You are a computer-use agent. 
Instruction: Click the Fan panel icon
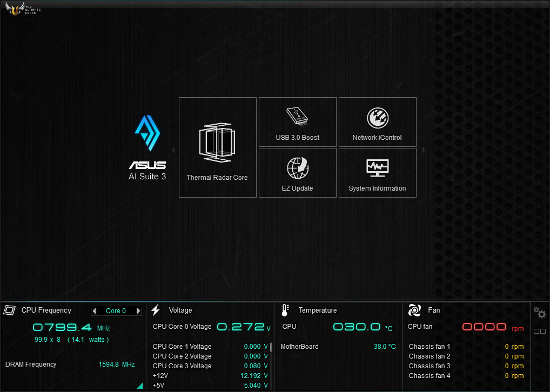point(414,310)
